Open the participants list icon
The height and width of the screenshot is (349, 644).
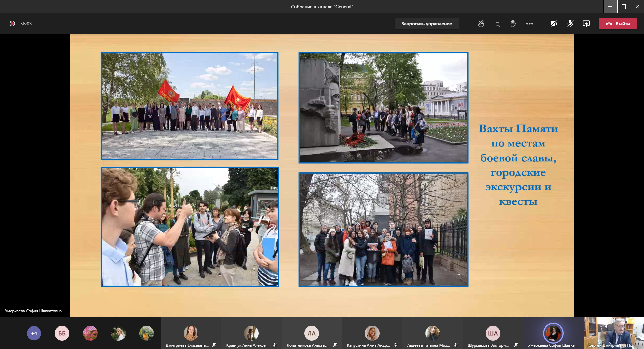coord(481,24)
